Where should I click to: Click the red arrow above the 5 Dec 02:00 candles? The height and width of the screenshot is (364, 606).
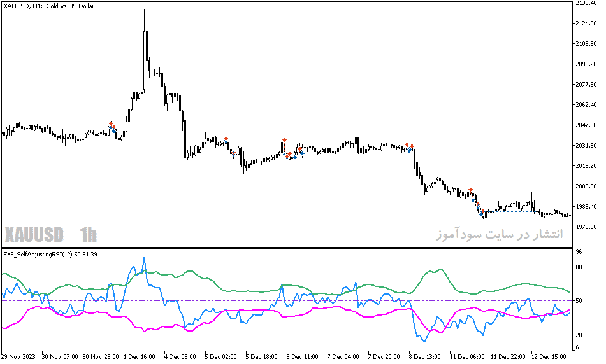226,138
